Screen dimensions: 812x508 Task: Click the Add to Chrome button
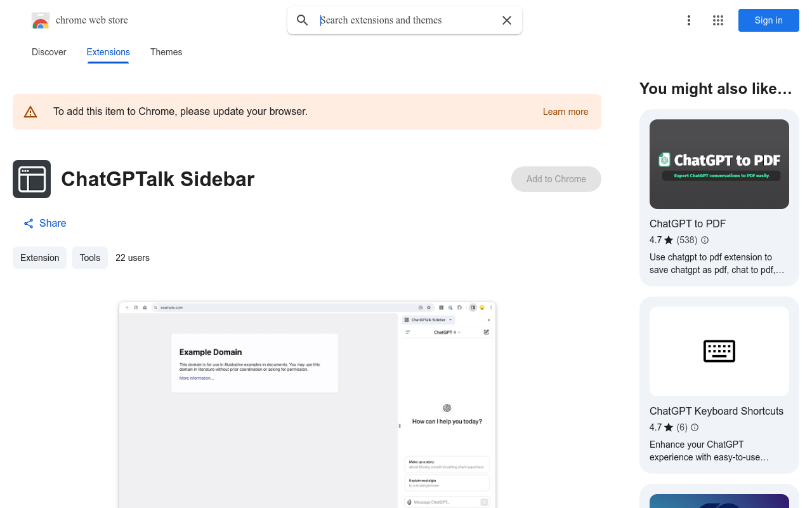[x=556, y=179]
